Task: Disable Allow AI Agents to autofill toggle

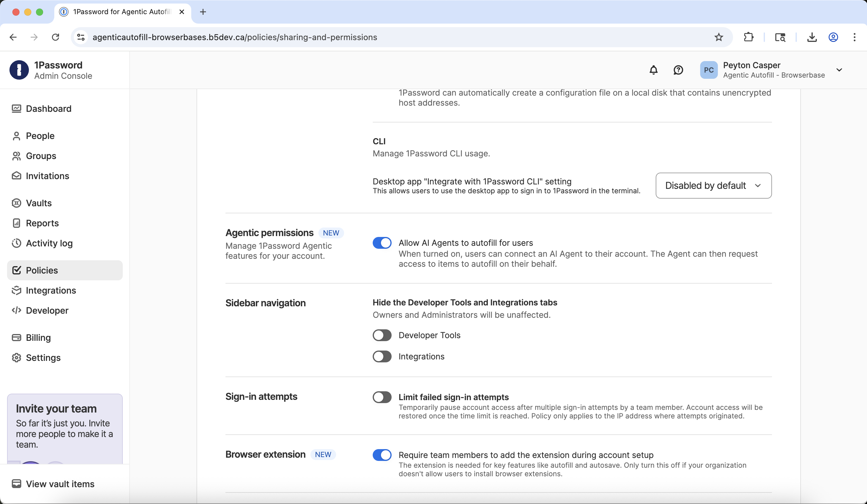Action: click(382, 243)
